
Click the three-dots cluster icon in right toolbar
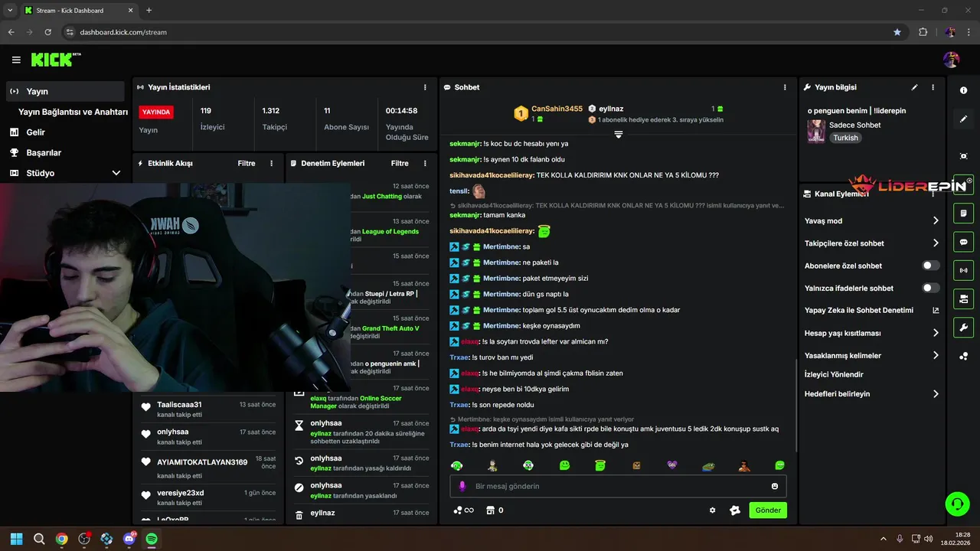(963, 357)
